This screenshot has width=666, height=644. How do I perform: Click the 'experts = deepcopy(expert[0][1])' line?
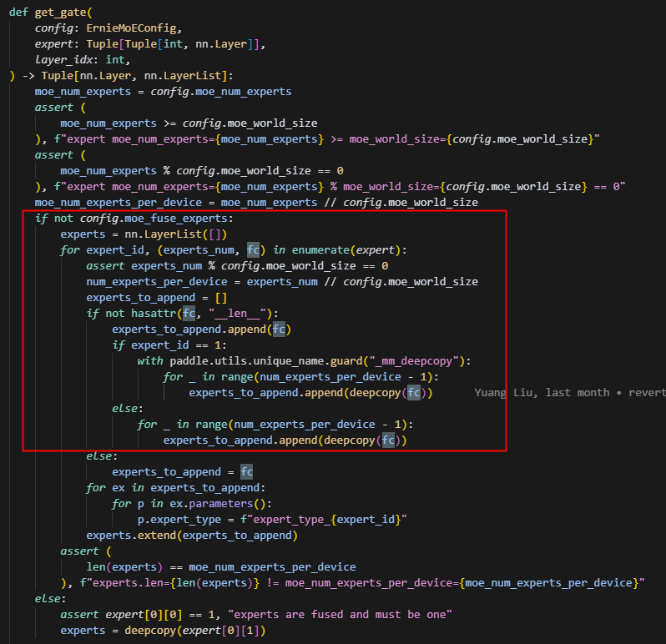pyautogui.click(x=163, y=630)
